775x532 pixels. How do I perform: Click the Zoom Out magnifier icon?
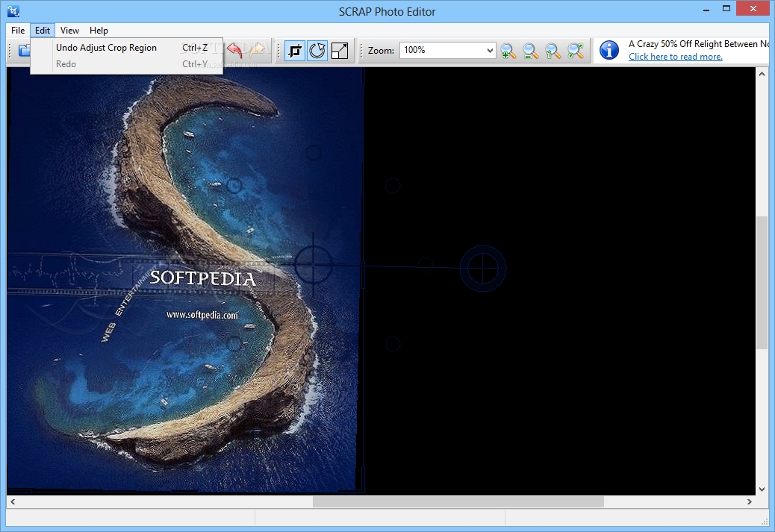(530, 51)
